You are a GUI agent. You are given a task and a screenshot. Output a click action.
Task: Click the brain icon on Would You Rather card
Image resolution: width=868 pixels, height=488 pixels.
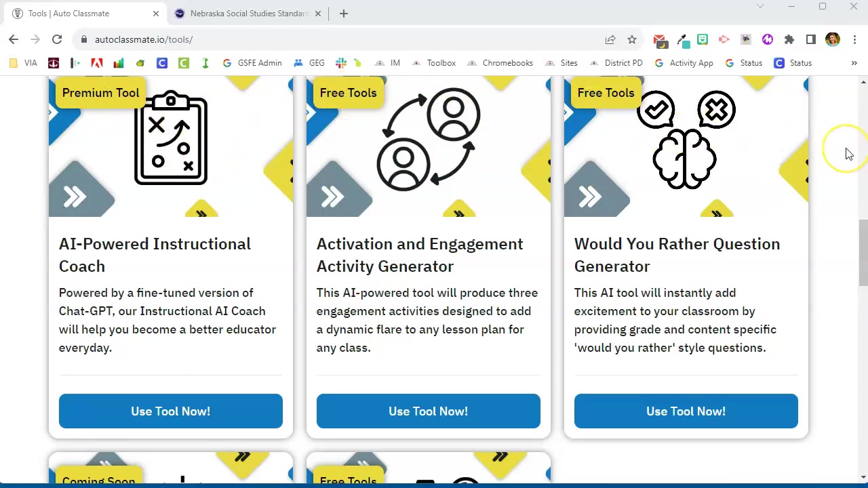[684, 159]
